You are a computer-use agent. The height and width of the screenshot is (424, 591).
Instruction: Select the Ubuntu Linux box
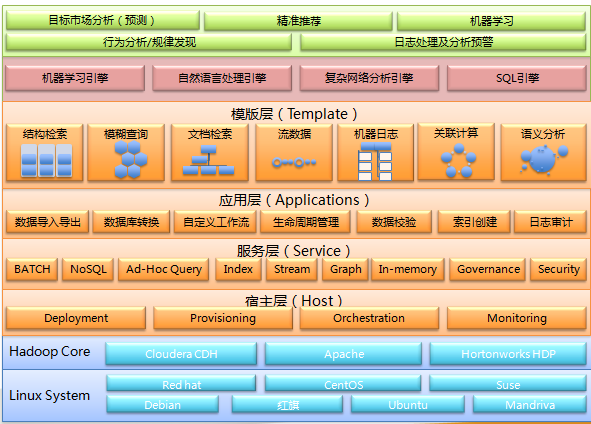point(408,405)
